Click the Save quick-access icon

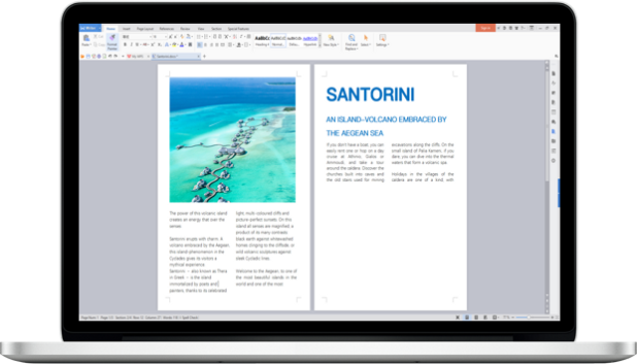[89, 57]
